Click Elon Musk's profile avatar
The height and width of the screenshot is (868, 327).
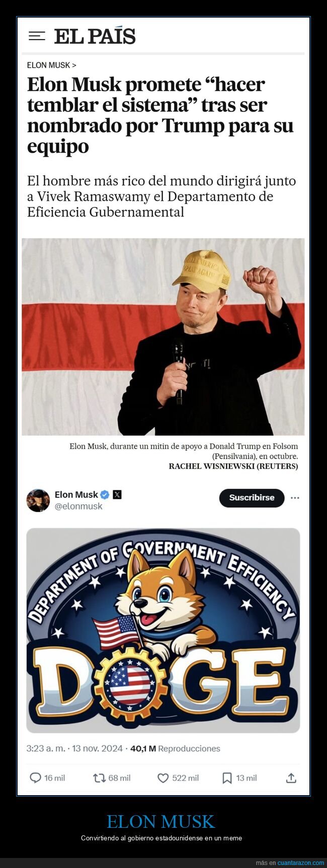(38, 500)
